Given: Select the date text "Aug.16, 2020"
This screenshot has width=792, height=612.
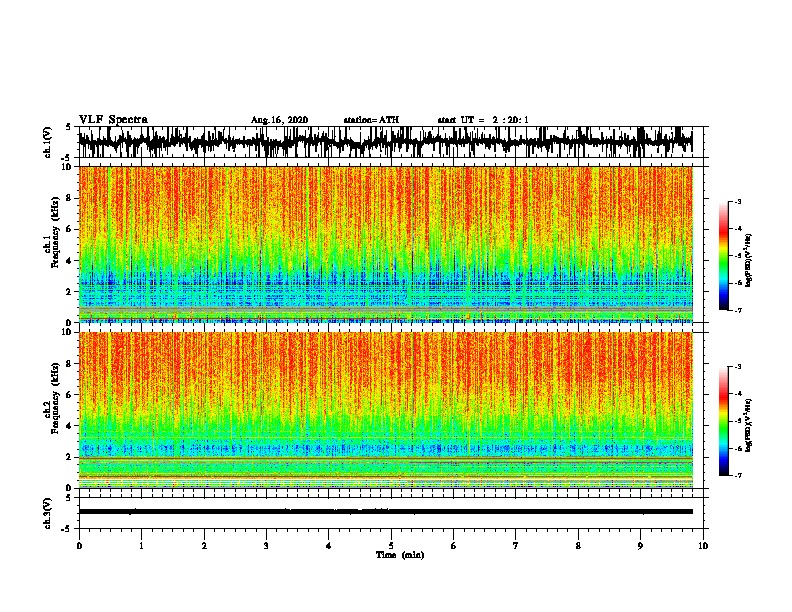Looking at the screenshot, I should coord(279,120).
